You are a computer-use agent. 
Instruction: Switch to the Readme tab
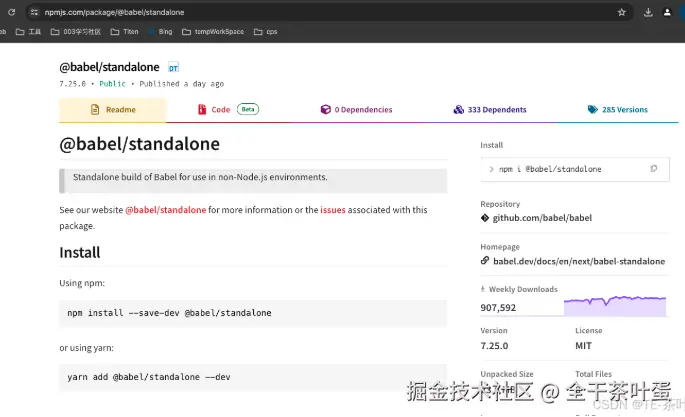tap(113, 110)
